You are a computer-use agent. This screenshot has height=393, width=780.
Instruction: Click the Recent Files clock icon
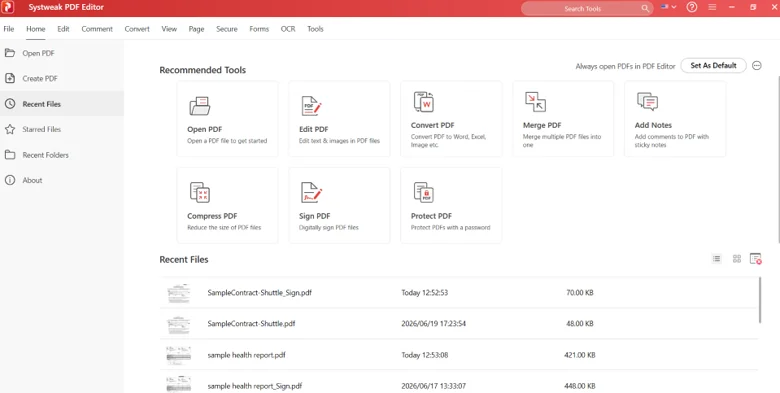click(10, 104)
